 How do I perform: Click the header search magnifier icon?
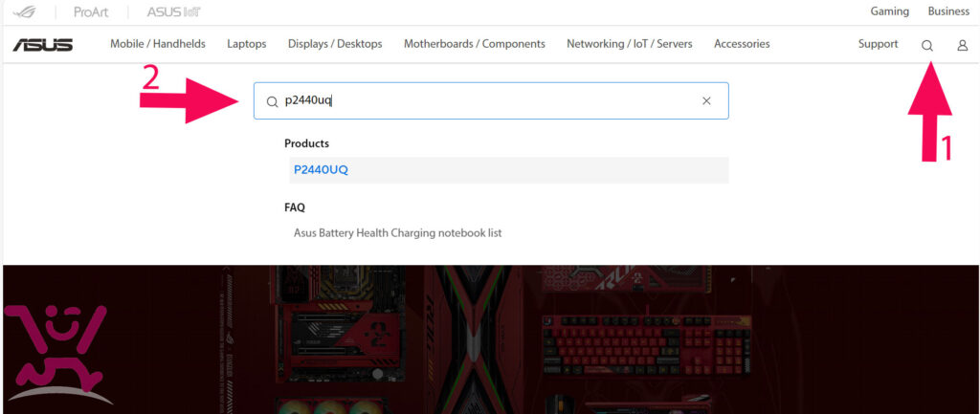tap(927, 45)
